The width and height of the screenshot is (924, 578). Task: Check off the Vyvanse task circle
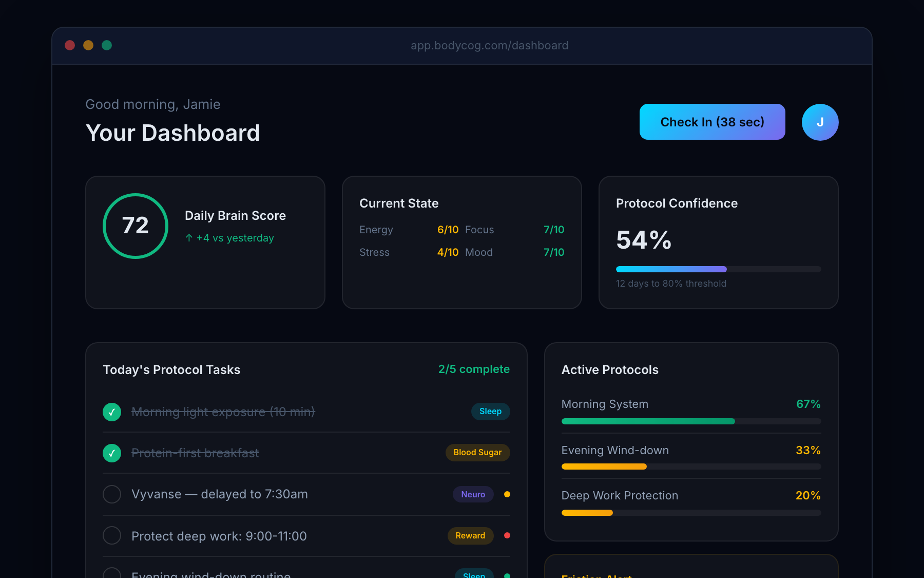(112, 494)
